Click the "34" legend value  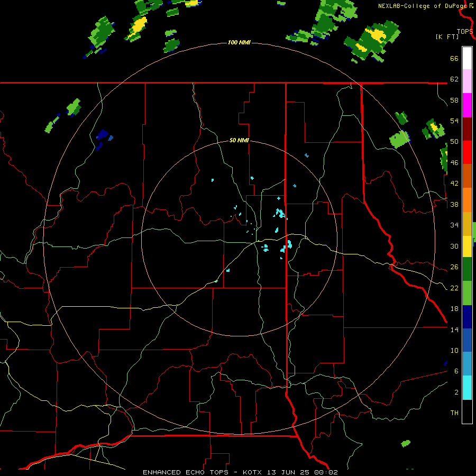click(x=454, y=225)
